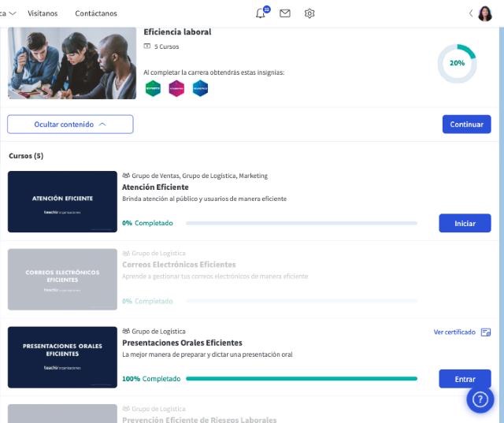Open the Presentaciones Orales Eficientes thumbnail

pos(62,357)
